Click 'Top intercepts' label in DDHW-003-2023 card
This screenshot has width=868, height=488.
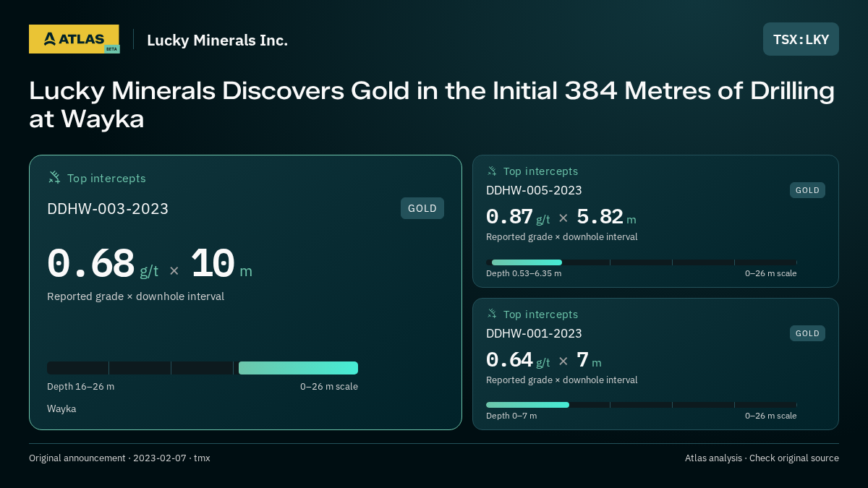[x=106, y=178]
